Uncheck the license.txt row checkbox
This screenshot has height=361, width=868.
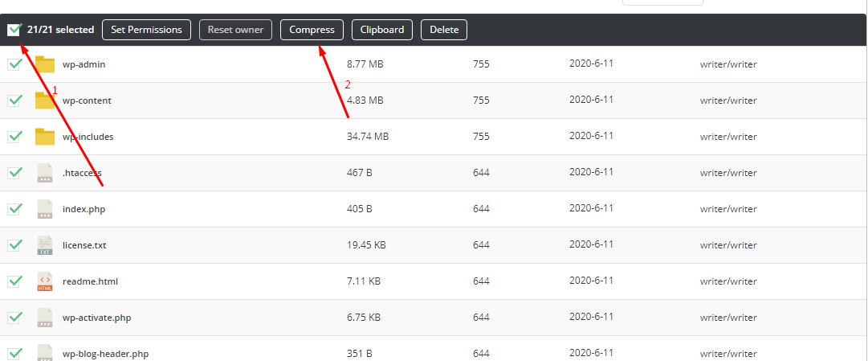pyautogui.click(x=14, y=245)
